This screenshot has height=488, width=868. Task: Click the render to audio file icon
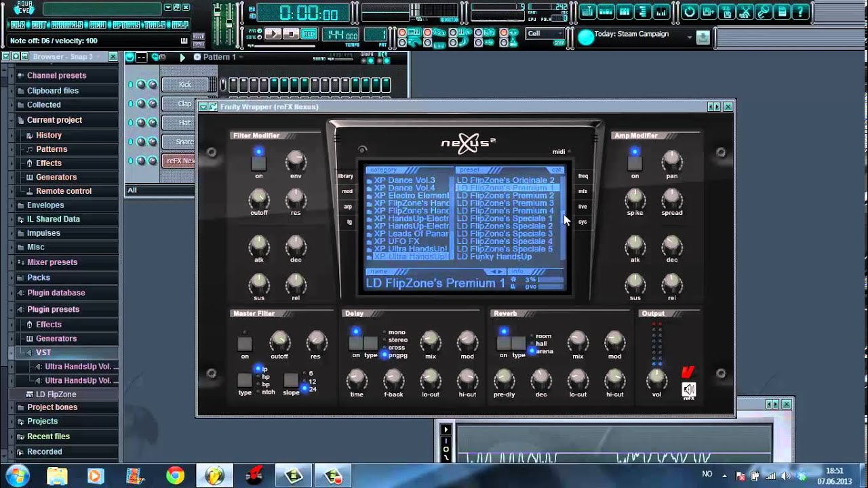726,12
